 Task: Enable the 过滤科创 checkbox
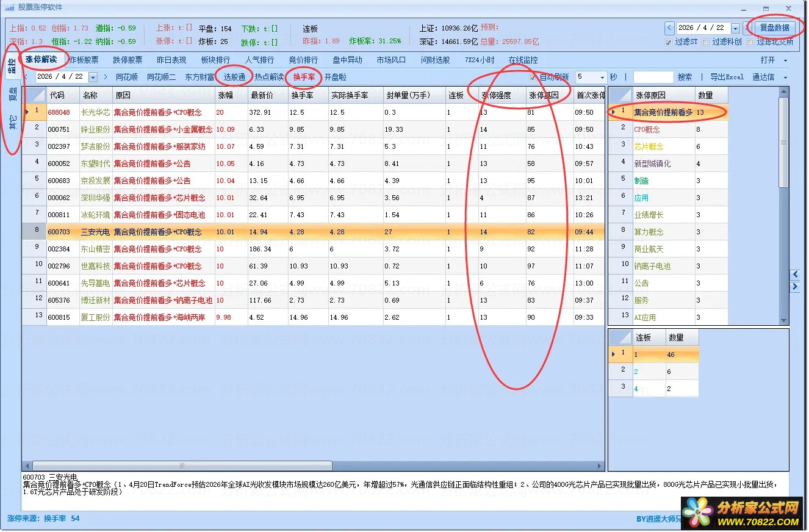[706, 43]
